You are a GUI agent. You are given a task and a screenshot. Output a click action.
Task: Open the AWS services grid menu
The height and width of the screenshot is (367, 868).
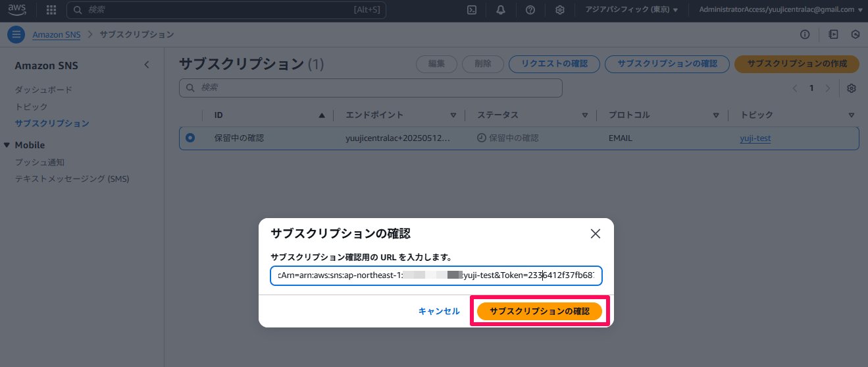(51, 10)
